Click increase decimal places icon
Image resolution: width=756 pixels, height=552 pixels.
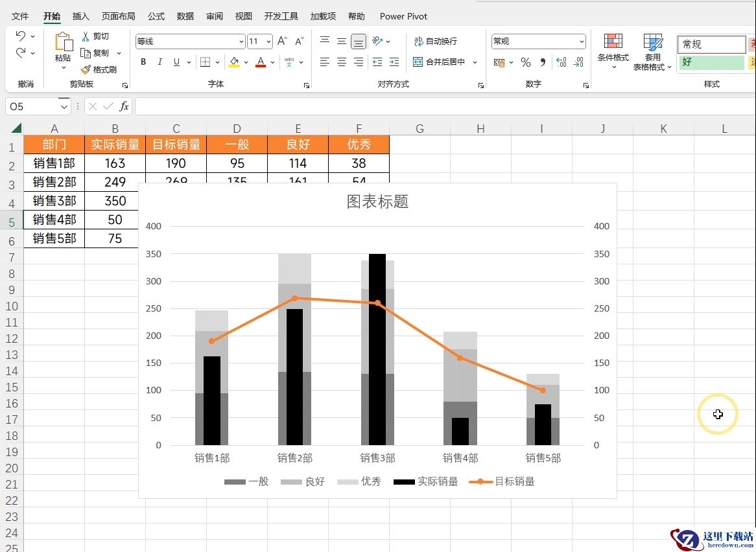(x=561, y=62)
